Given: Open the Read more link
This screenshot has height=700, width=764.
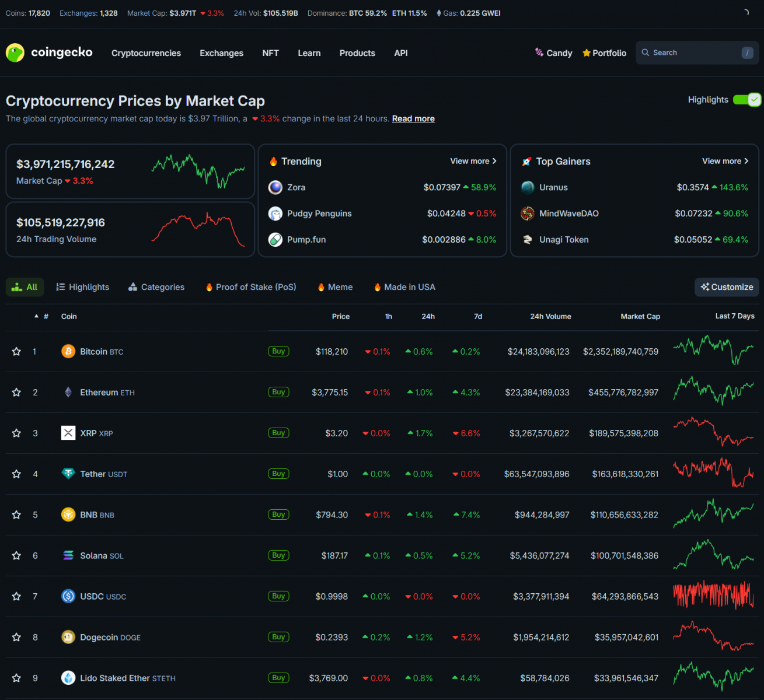Looking at the screenshot, I should 413,118.
